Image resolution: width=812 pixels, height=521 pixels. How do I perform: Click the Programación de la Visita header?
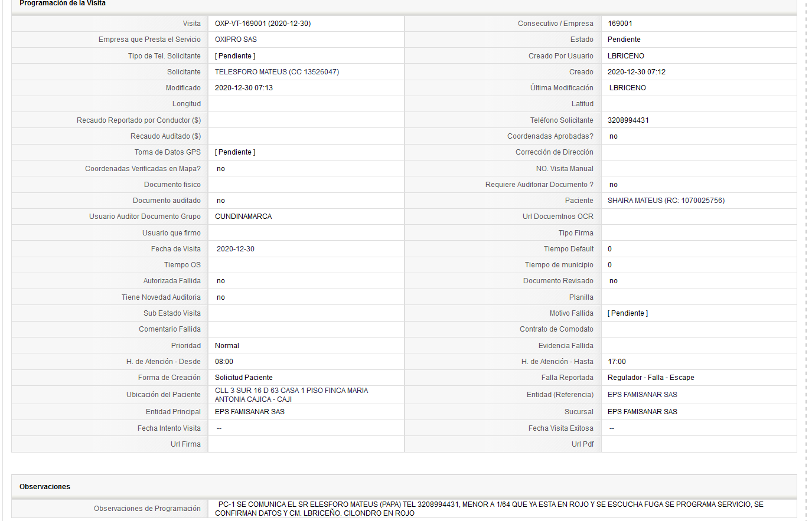[x=63, y=4]
